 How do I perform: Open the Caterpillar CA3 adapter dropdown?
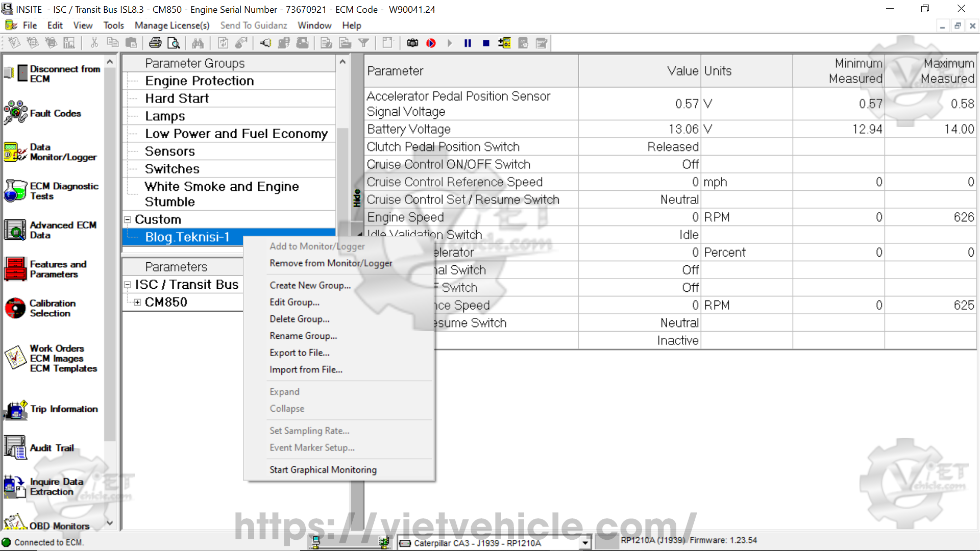pyautogui.click(x=585, y=543)
